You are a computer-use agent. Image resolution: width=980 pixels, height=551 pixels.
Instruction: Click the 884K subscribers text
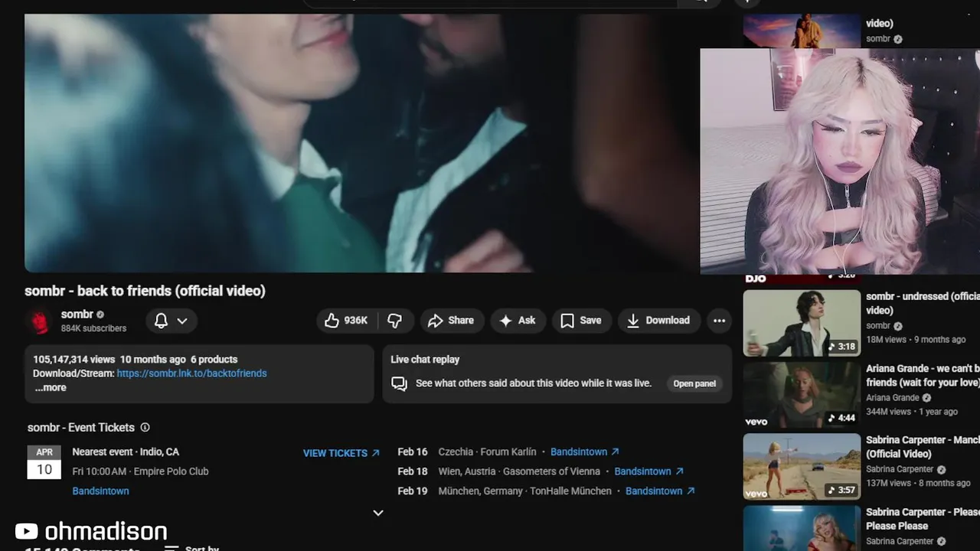tap(93, 328)
